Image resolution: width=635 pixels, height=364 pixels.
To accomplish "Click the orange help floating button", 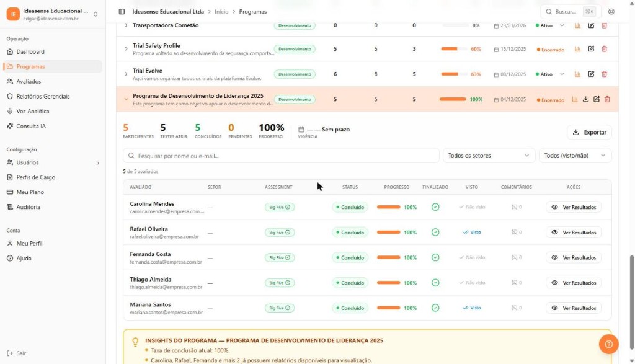I will [x=609, y=344].
